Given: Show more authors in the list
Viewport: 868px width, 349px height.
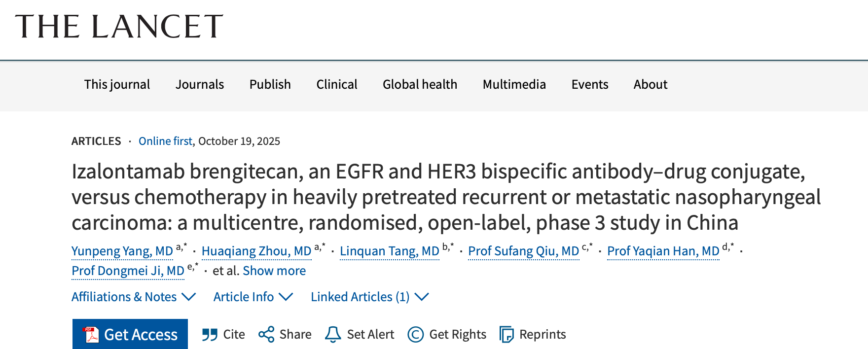Looking at the screenshot, I should 274,271.
